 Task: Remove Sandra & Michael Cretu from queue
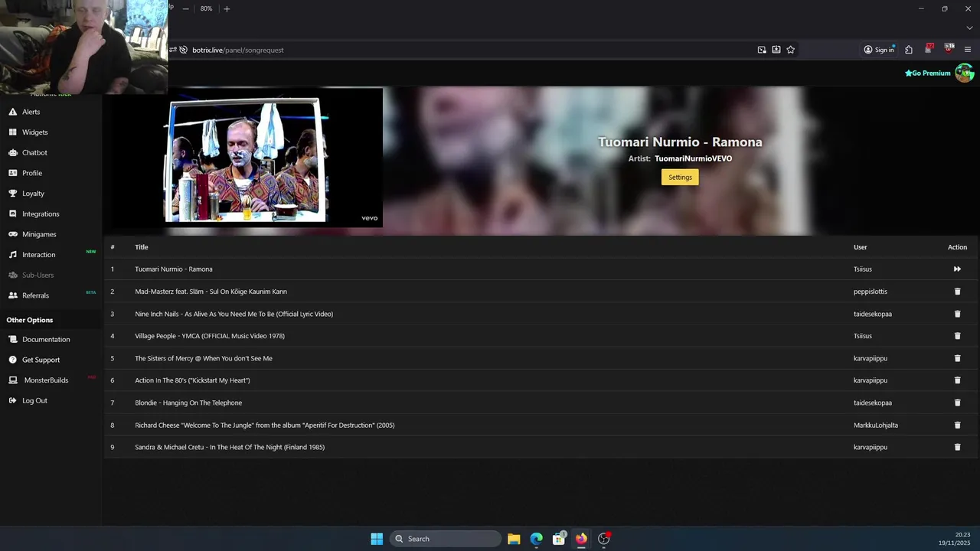(x=957, y=447)
